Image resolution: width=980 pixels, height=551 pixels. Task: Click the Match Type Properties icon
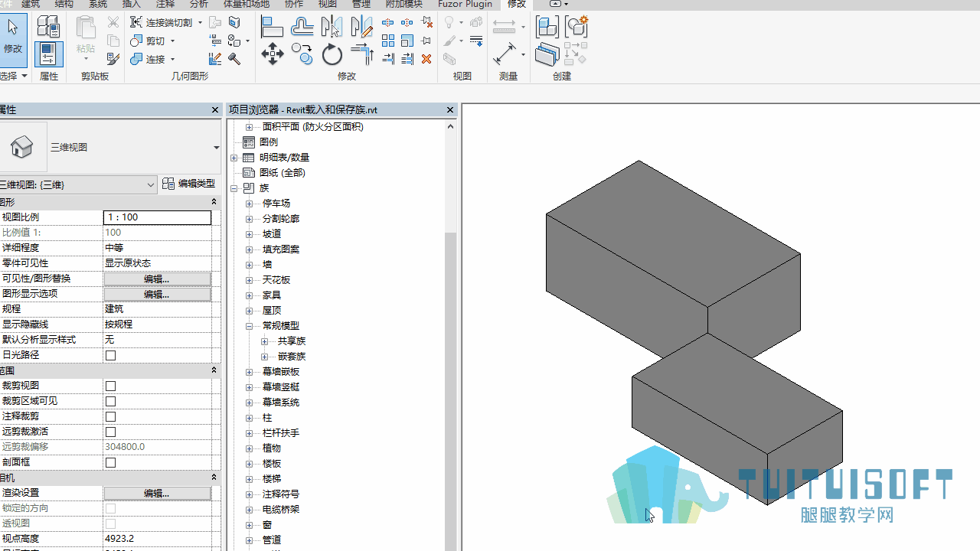pos(113,59)
